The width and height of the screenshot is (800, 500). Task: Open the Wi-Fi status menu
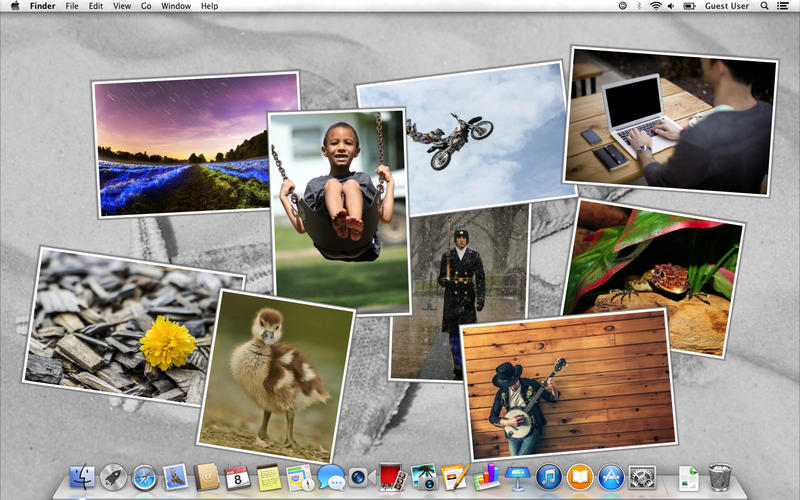point(656,6)
